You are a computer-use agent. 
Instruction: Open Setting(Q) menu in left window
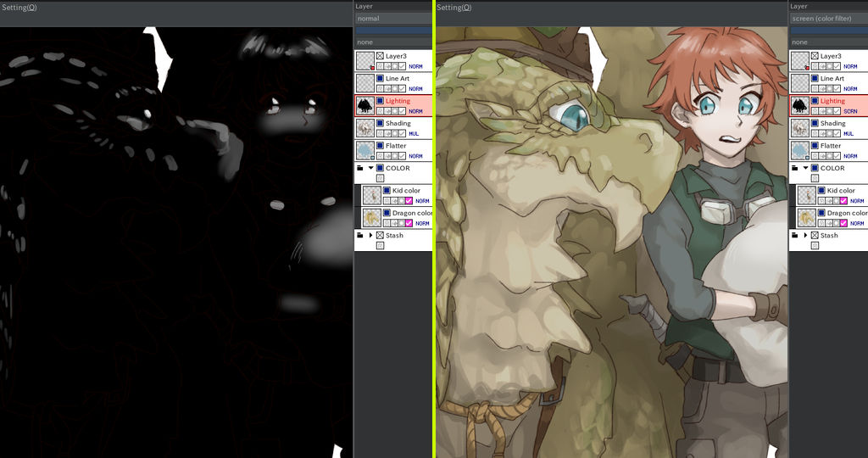19,7
